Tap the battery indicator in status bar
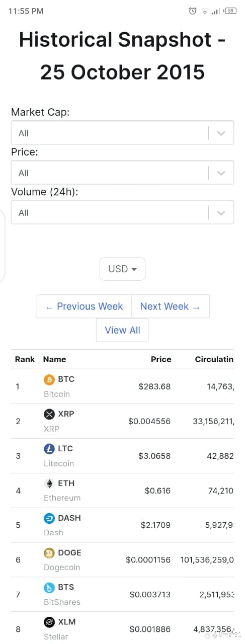 [230, 11]
